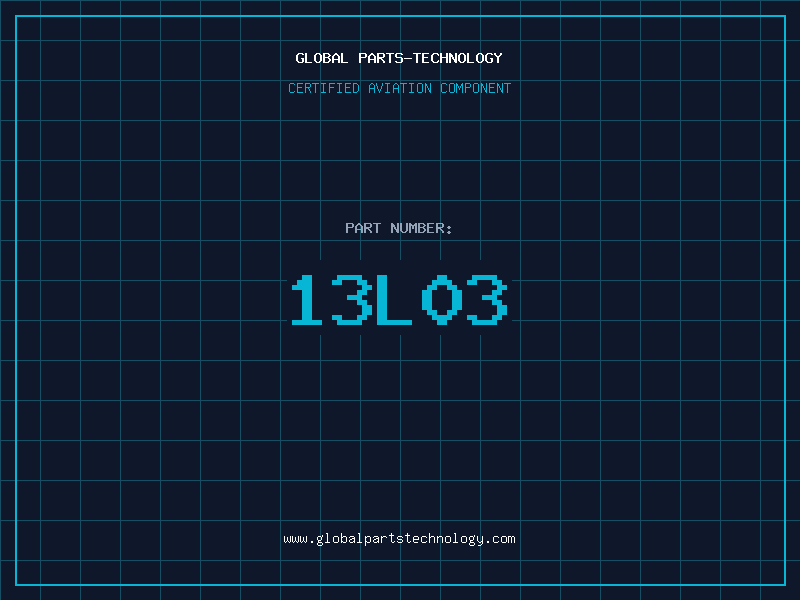
Task: Select the CERTIFIED AVIATION COMPONENT subtitle
Action: pyautogui.click(x=399, y=88)
